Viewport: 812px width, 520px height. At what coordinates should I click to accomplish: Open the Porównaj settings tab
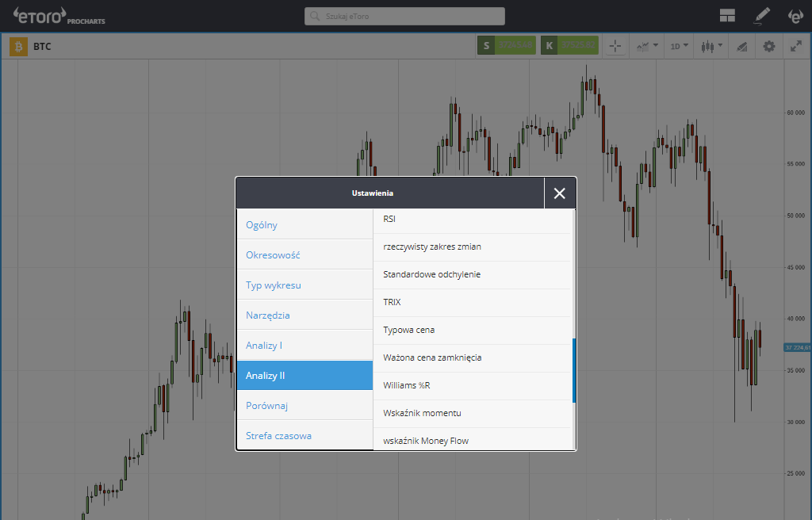pyautogui.click(x=305, y=406)
